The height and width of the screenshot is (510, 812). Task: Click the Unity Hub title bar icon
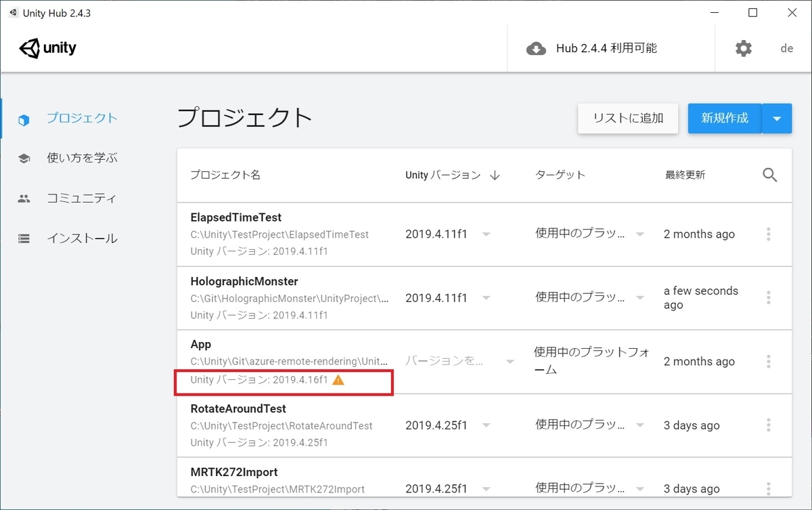(x=14, y=13)
